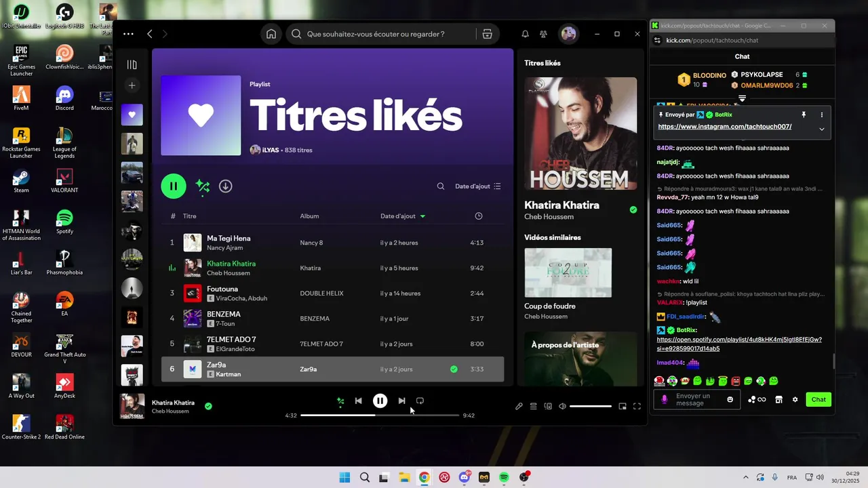Expand pinned message chevron in Kick chat

pyautogui.click(x=821, y=129)
